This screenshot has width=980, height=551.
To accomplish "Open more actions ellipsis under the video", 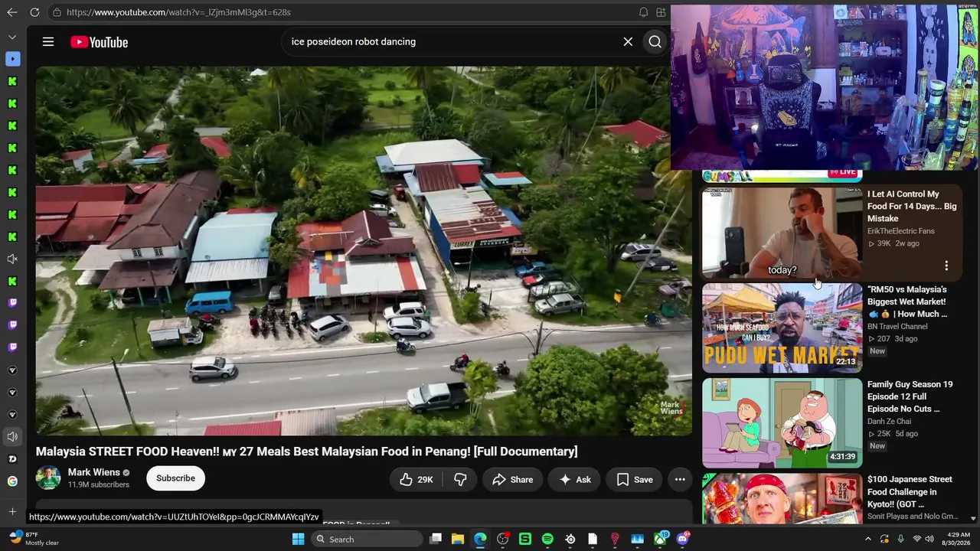I will click(x=680, y=480).
